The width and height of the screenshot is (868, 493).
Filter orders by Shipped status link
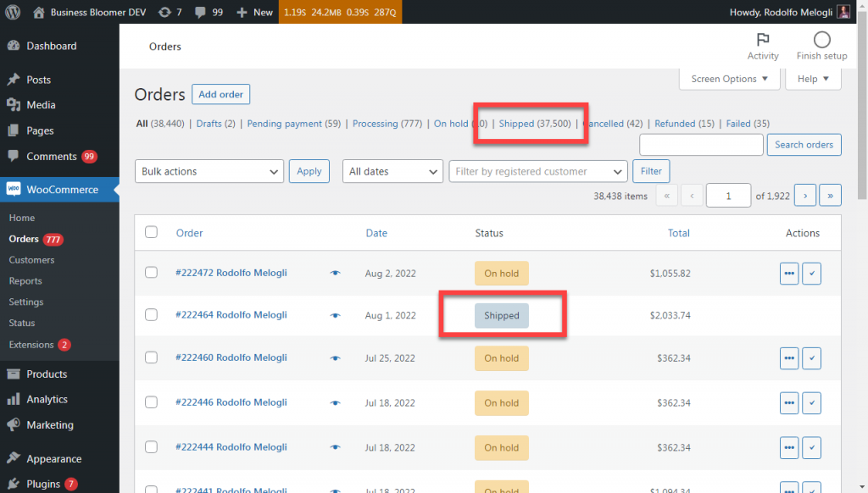pyautogui.click(x=535, y=124)
